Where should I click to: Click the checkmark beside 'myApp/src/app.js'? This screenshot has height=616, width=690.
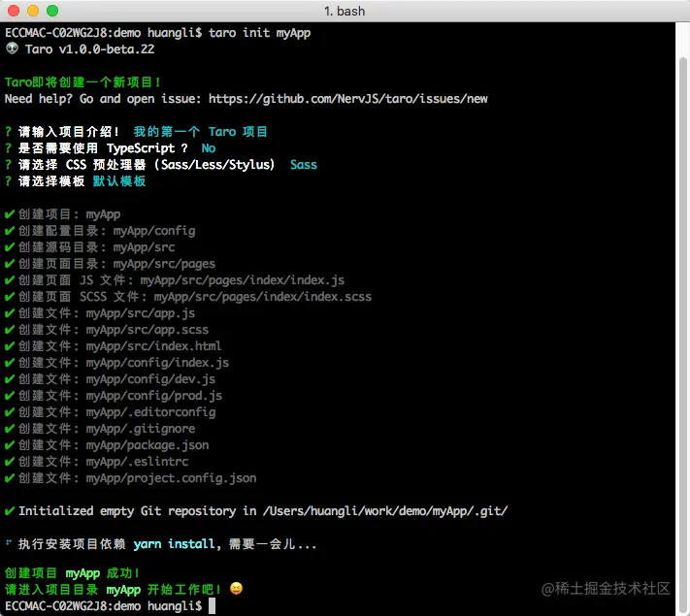tap(10, 313)
